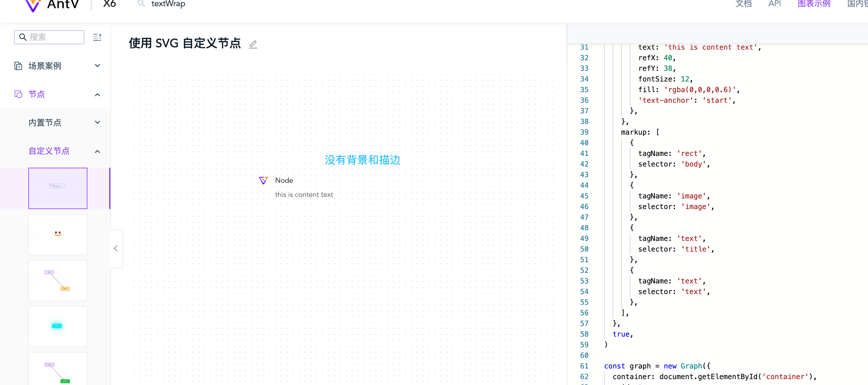
Task: Click the sidebar collapse-all menu icon
Action: coord(97,37)
